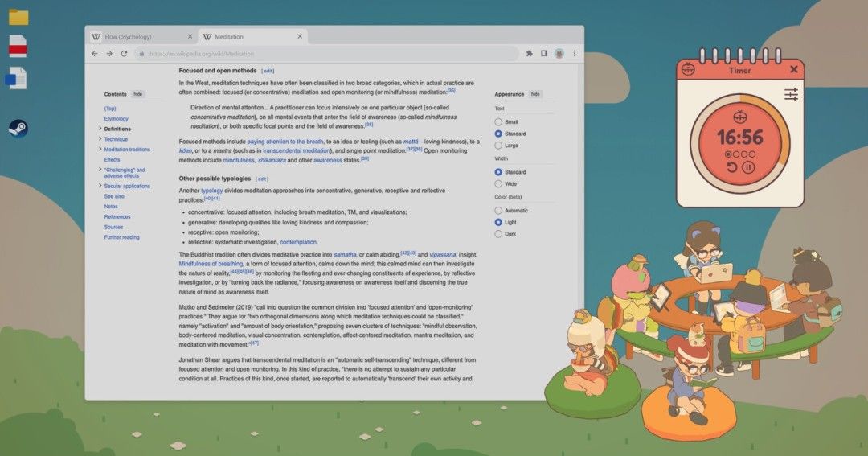The height and width of the screenshot is (456, 868).
Task: Pause the Pomodoro timer
Action: click(x=747, y=167)
